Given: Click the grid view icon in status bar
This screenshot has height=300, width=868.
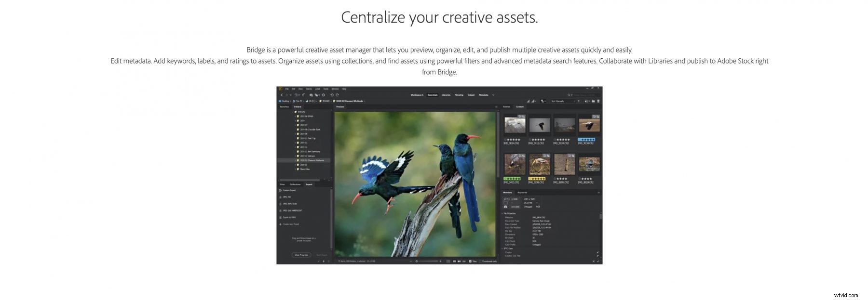Looking at the screenshot, I should pos(454,261).
